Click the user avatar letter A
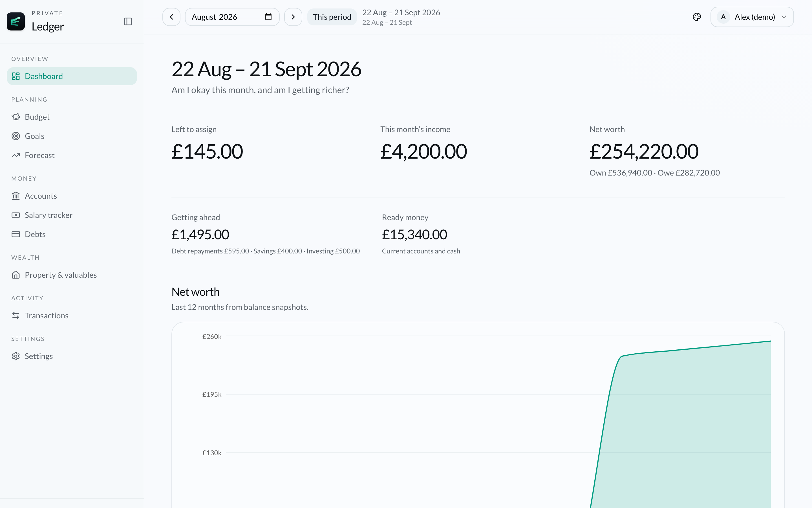 [723, 17]
